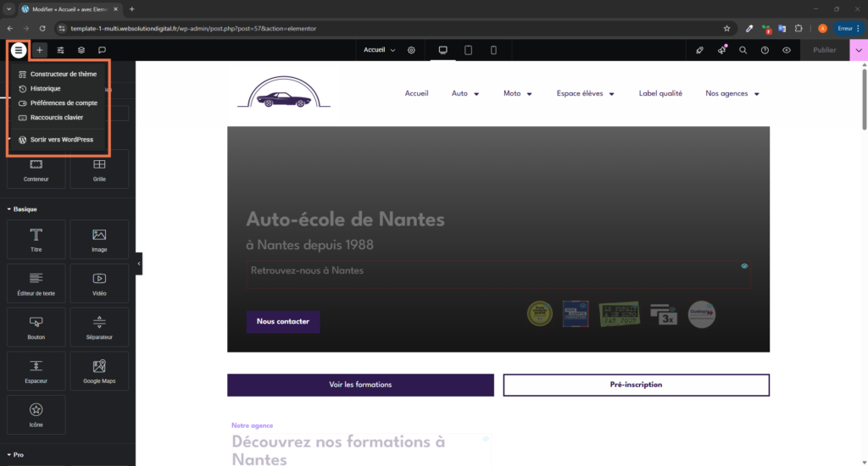Open the help question mark icon
Screen dimensions: 868x466
(765, 50)
